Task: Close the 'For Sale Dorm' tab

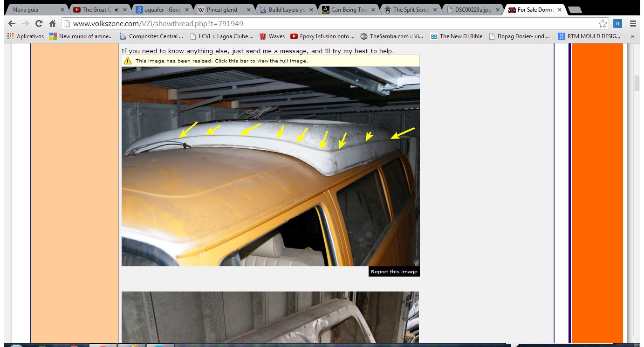Action: pyautogui.click(x=559, y=10)
